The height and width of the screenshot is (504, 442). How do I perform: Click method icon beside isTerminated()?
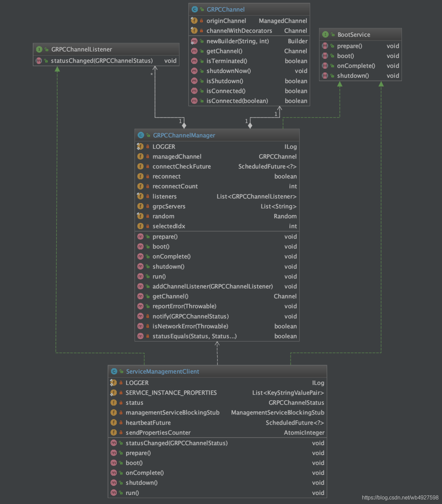coord(194,61)
